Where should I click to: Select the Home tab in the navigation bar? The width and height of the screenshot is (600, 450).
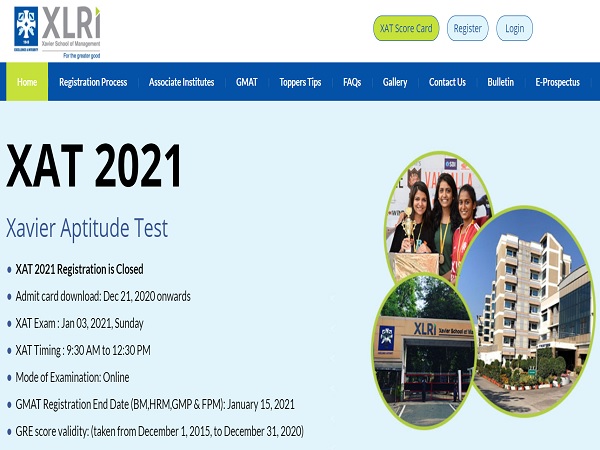pos(27,82)
